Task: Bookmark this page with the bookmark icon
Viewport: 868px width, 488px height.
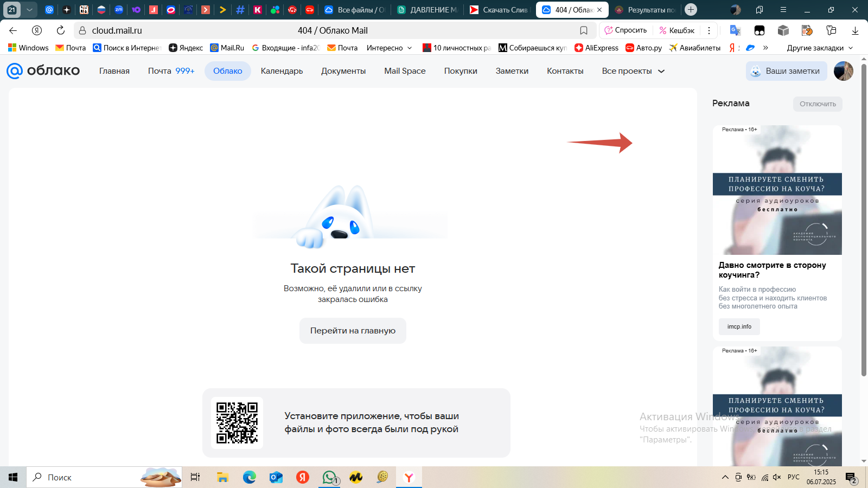Action: (584, 30)
